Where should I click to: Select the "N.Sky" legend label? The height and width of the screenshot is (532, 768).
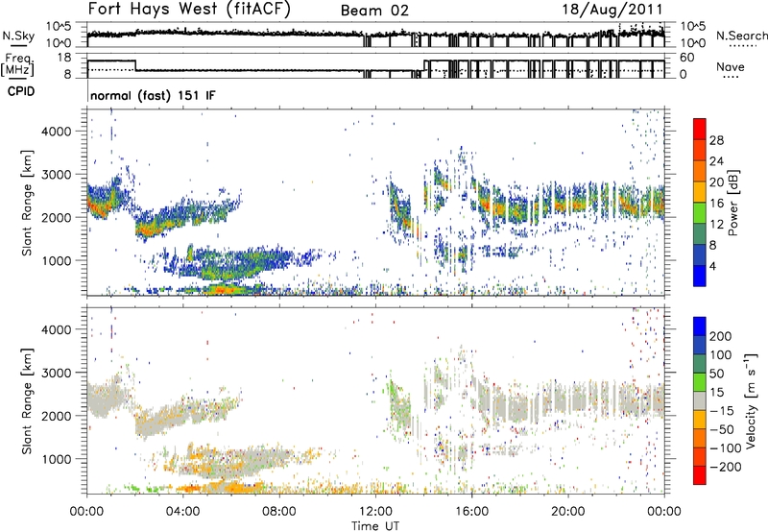pyautogui.click(x=18, y=36)
